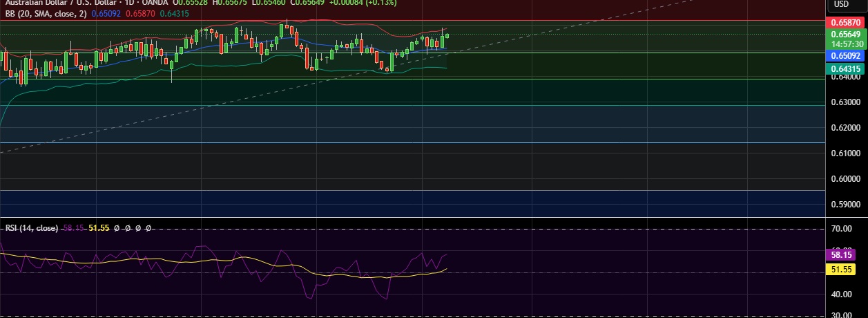Select the BB (20, SMA, close, 2) indicator legend
Image resolution: width=868 pixels, height=318 pixels.
(46, 12)
